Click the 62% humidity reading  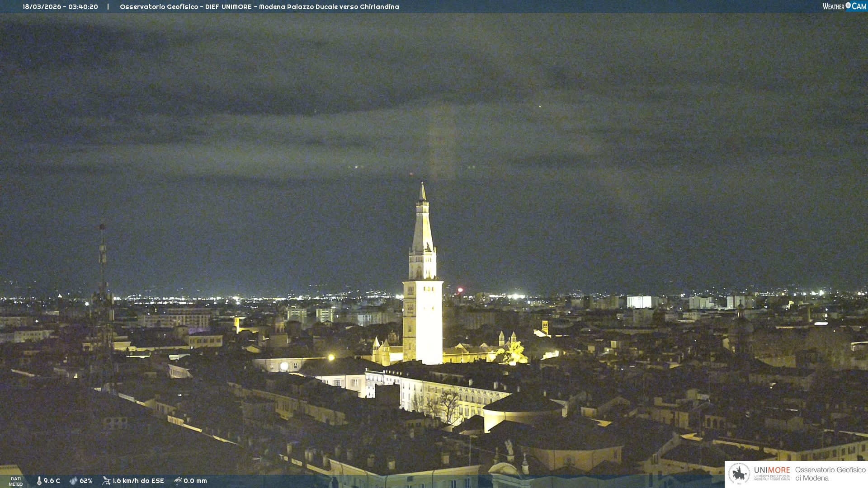[x=86, y=481]
